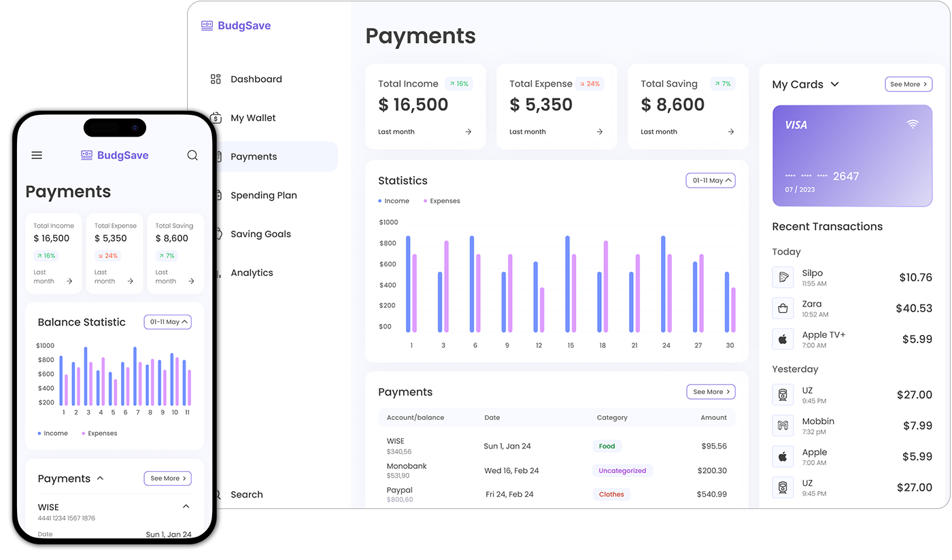This screenshot has width=952, height=560.
Task: Click the Amount column header
Action: (x=713, y=417)
